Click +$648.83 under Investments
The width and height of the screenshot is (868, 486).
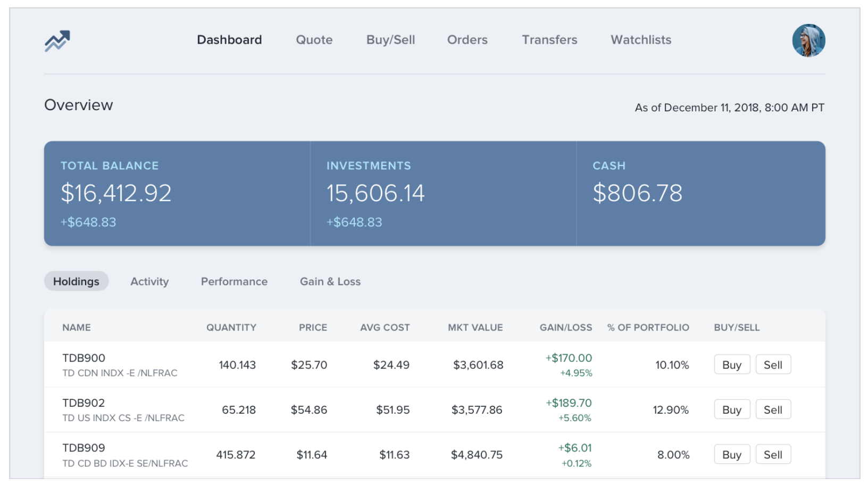pyautogui.click(x=354, y=223)
